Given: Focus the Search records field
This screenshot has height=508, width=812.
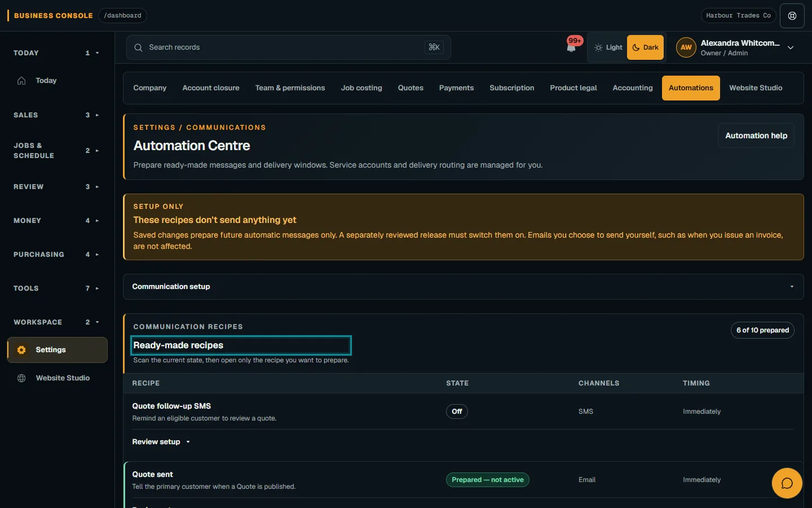Looking at the screenshot, I should (x=288, y=47).
